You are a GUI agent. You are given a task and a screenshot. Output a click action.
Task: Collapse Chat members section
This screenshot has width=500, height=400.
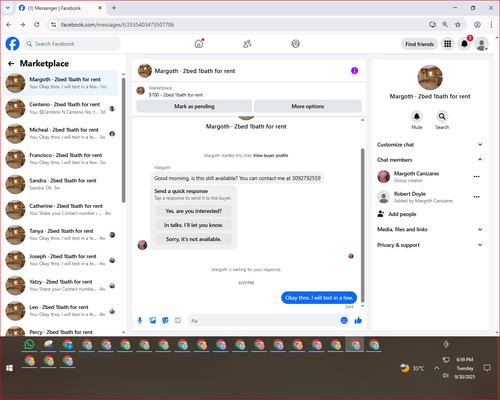coord(430,160)
